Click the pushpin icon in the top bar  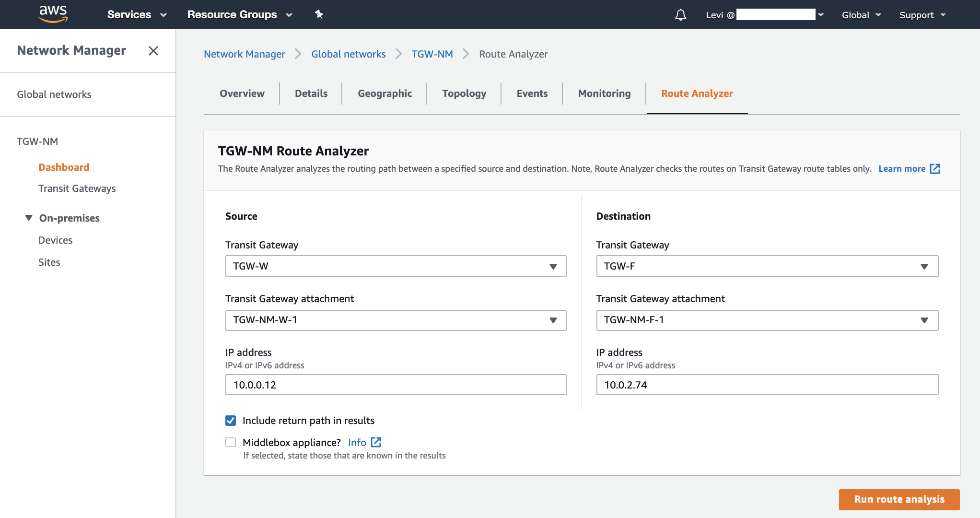point(319,14)
